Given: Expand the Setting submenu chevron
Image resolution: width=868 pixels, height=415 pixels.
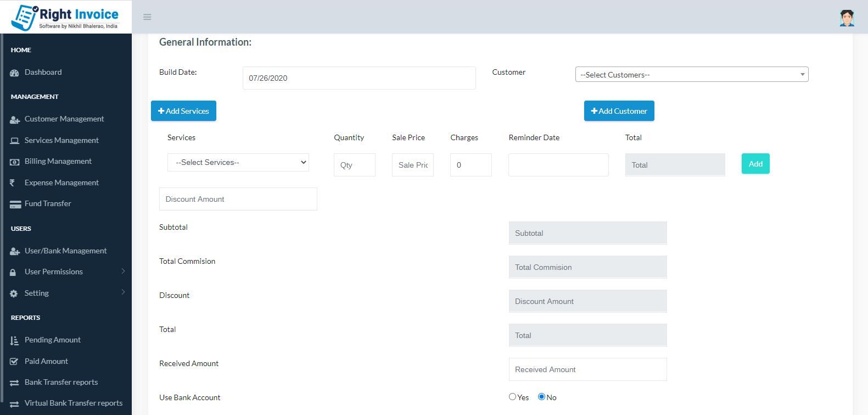Looking at the screenshot, I should pyautogui.click(x=123, y=292).
